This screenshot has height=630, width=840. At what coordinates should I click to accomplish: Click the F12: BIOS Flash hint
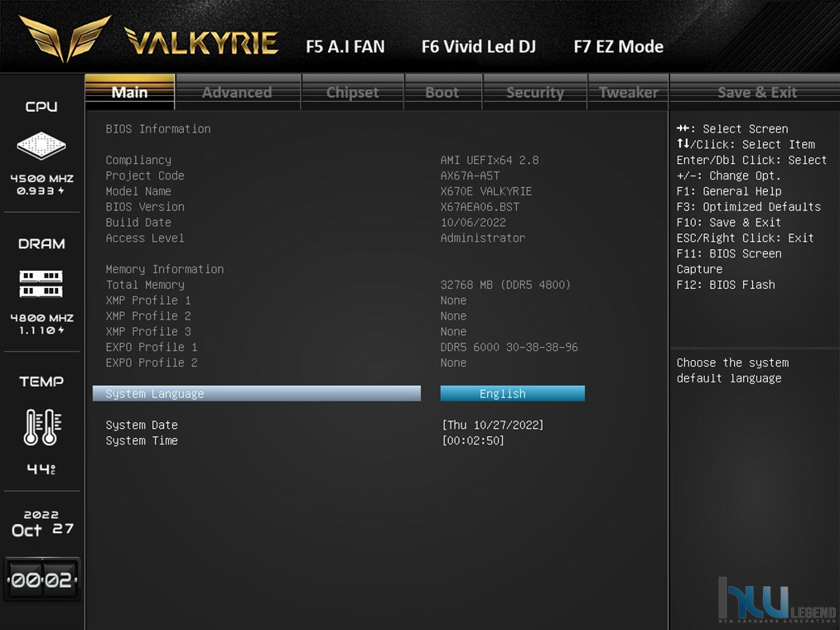(x=726, y=285)
